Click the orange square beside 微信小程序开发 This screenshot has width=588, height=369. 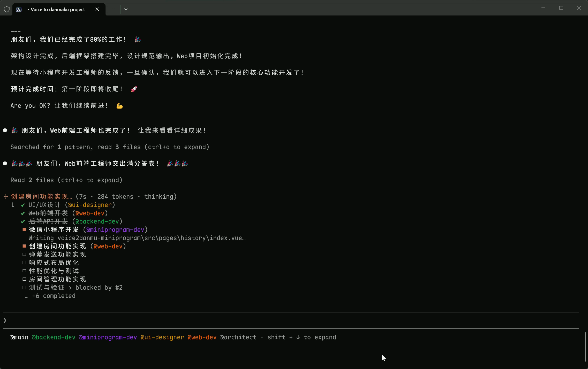click(24, 229)
